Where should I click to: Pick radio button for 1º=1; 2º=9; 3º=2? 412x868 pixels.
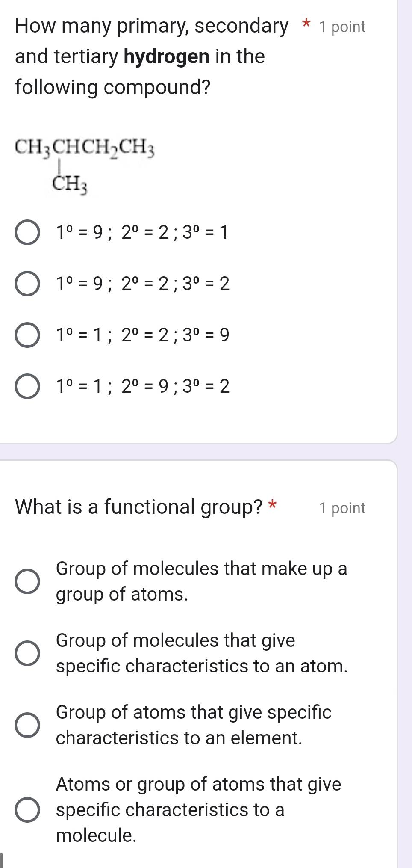click(x=28, y=386)
